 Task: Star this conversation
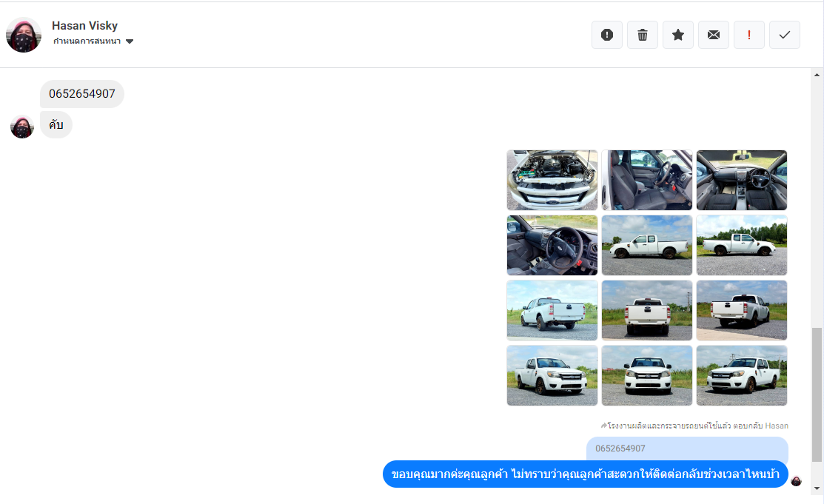point(678,35)
